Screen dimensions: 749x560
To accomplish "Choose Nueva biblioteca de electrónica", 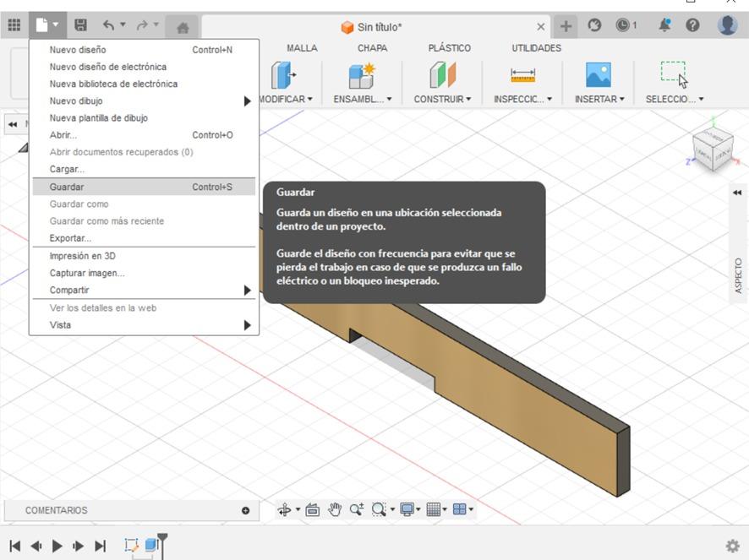I will point(144,84).
